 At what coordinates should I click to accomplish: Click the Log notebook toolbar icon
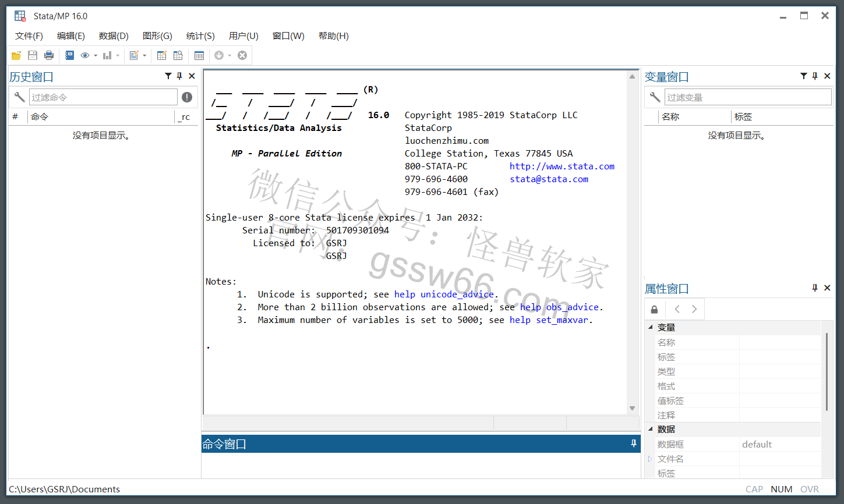(x=69, y=55)
